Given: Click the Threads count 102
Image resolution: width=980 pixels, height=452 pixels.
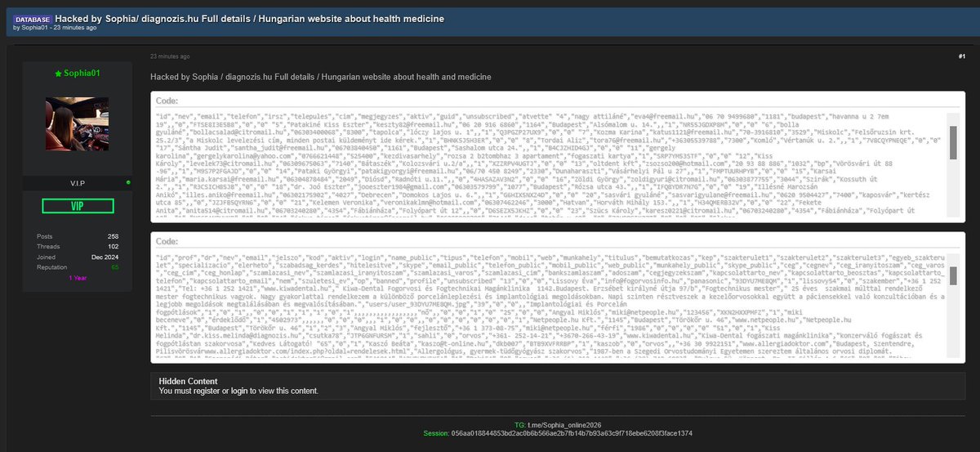Looking at the screenshot, I should click(113, 246).
